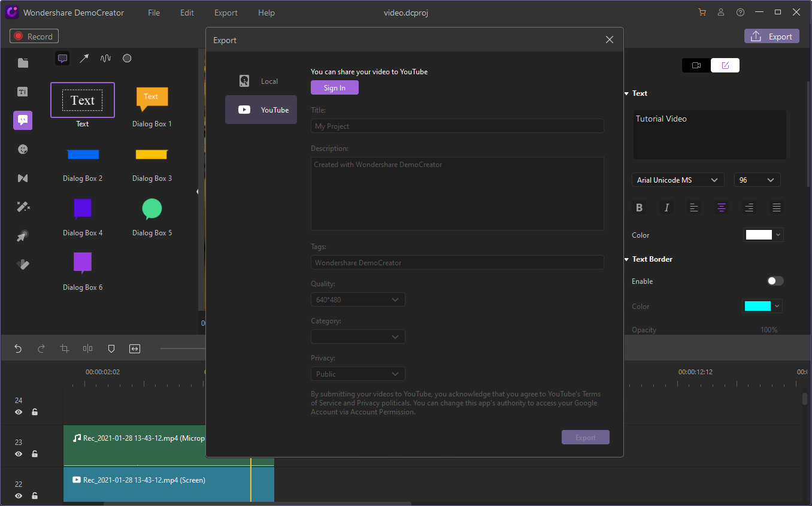Click the Description text area
812x506 pixels.
pos(457,193)
